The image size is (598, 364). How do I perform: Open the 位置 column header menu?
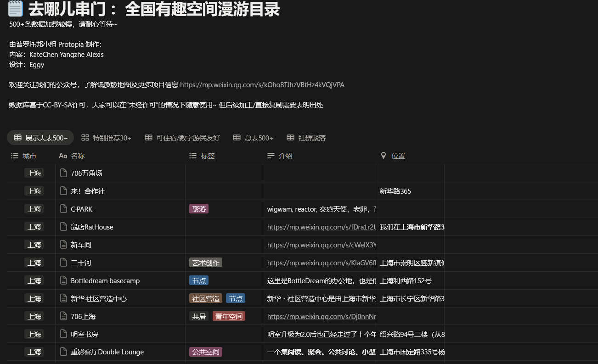410,156
